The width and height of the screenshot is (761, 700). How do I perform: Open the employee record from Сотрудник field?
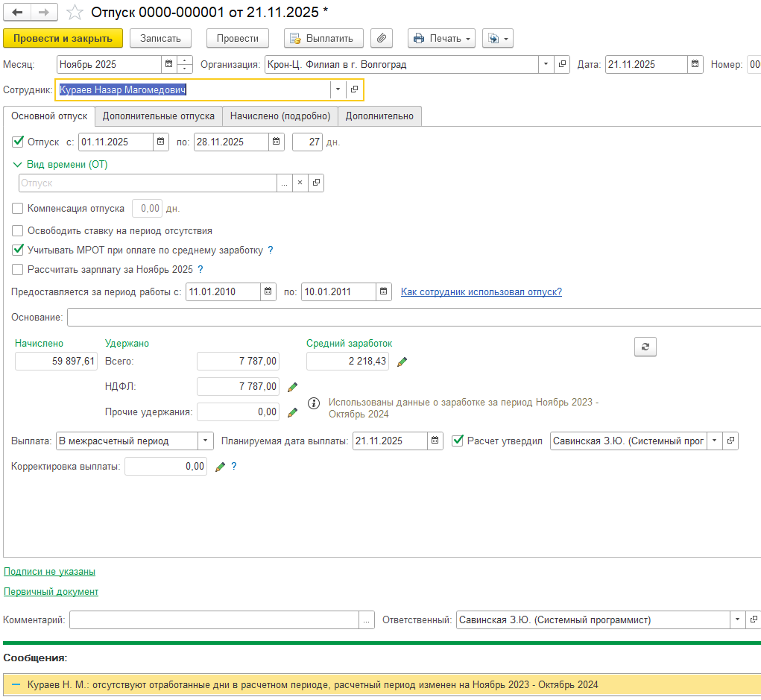(355, 89)
